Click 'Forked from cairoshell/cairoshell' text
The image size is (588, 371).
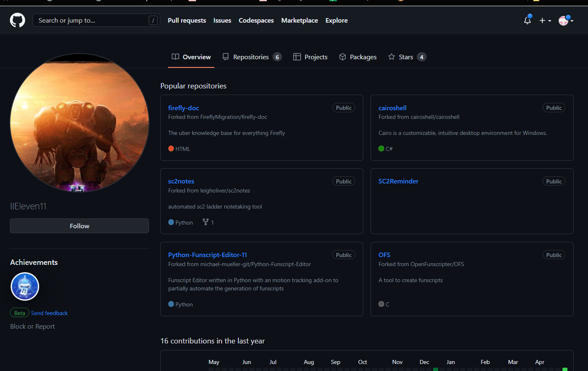coord(419,117)
